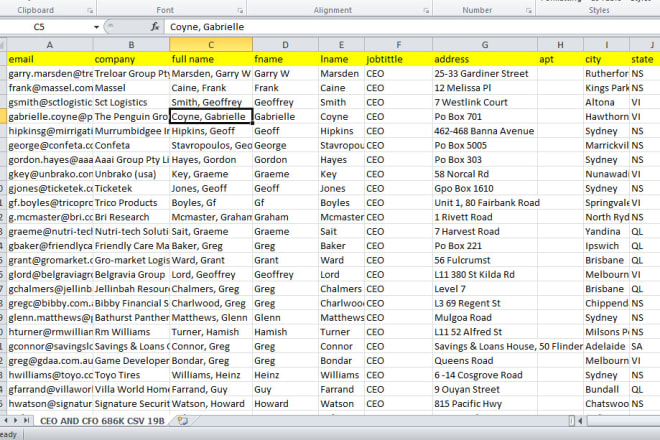Select fname cell 'Heinz'
This screenshot has width=660, height=440.
pyautogui.click(x=285, y=375)
